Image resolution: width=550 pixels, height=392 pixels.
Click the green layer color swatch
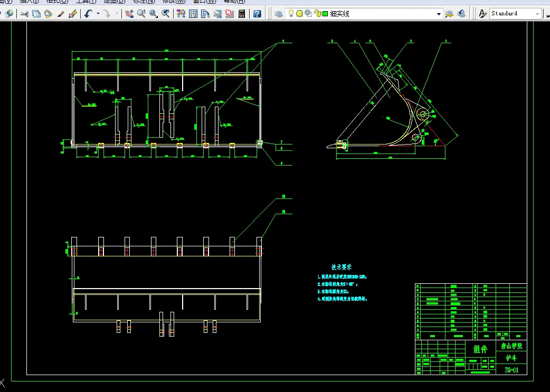pos(325,14)
